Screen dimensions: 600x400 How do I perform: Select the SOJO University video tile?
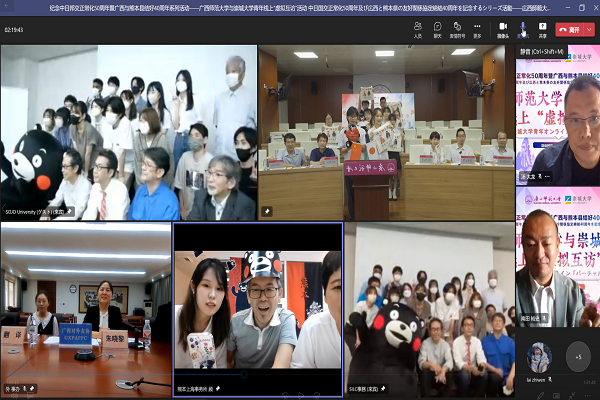click(127, 132)
